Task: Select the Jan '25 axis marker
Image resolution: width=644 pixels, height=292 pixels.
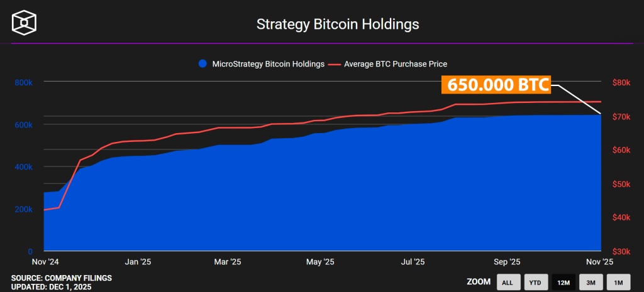Action: [137, 261]
